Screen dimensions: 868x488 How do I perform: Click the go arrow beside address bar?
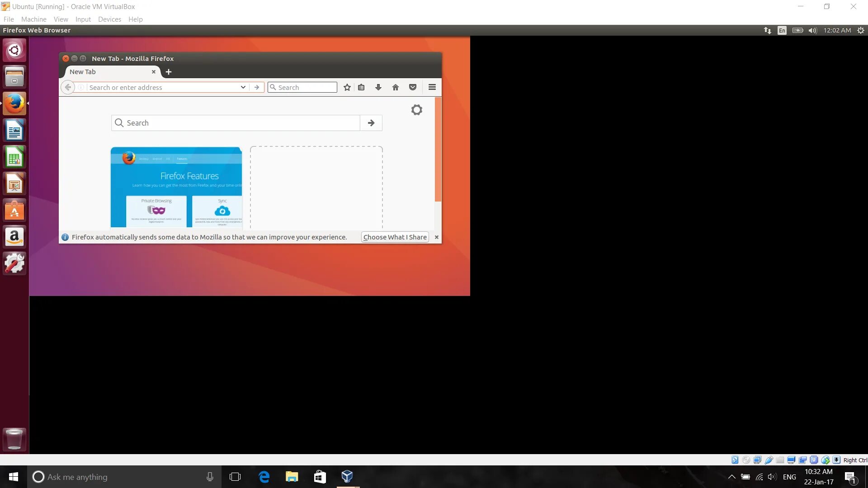coord(257,87)
